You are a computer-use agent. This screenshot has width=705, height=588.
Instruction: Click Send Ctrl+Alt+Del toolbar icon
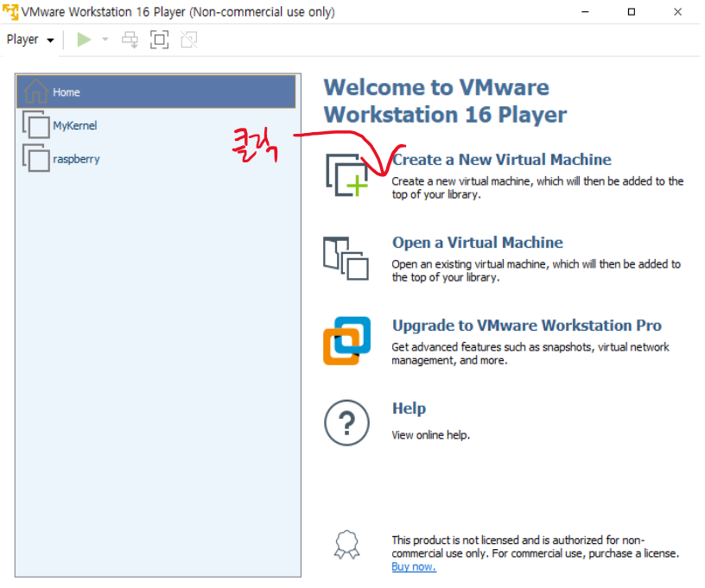tap(130, 40)
